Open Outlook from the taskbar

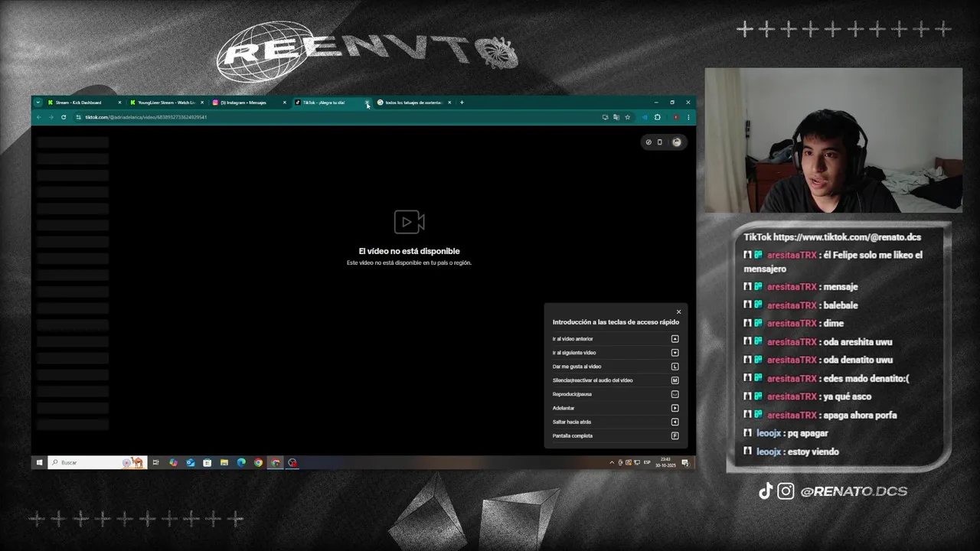pos(190,462)
